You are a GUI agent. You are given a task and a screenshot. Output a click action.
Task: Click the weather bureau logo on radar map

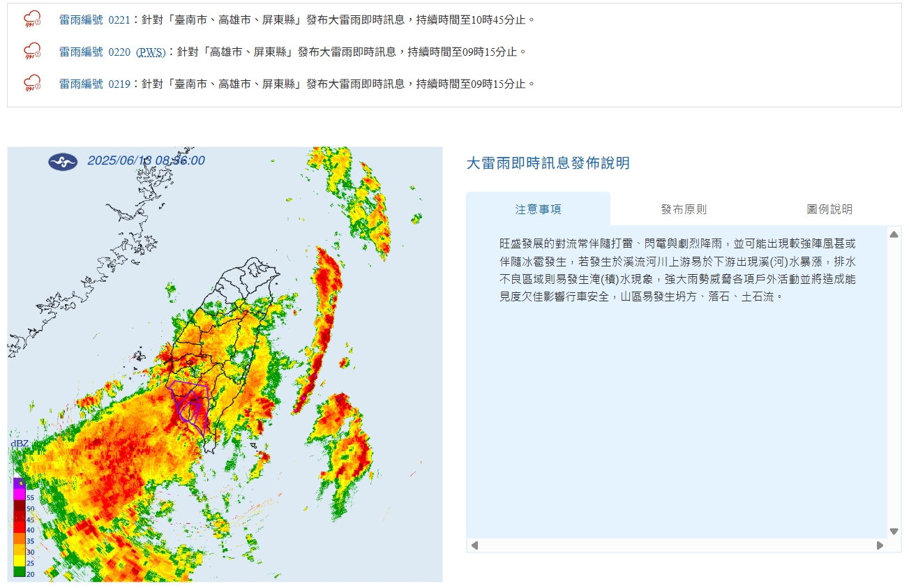click(63, 162)
